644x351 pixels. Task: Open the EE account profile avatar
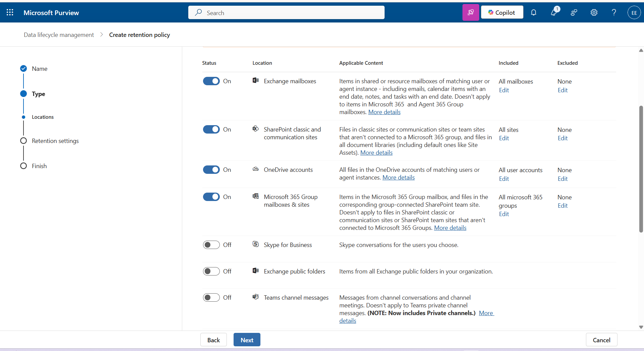634,13
